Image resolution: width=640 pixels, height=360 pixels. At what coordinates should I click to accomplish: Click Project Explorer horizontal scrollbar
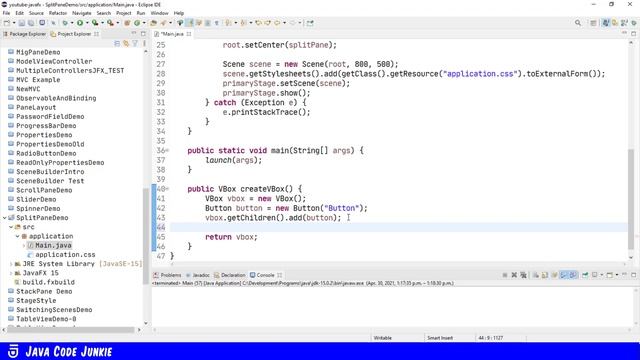(71, 329)
